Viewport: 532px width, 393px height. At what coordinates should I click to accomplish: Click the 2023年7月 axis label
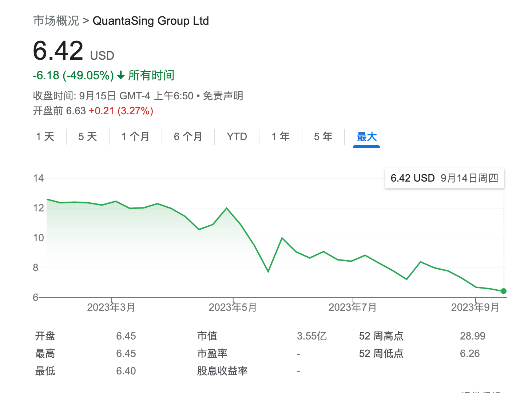353,307
